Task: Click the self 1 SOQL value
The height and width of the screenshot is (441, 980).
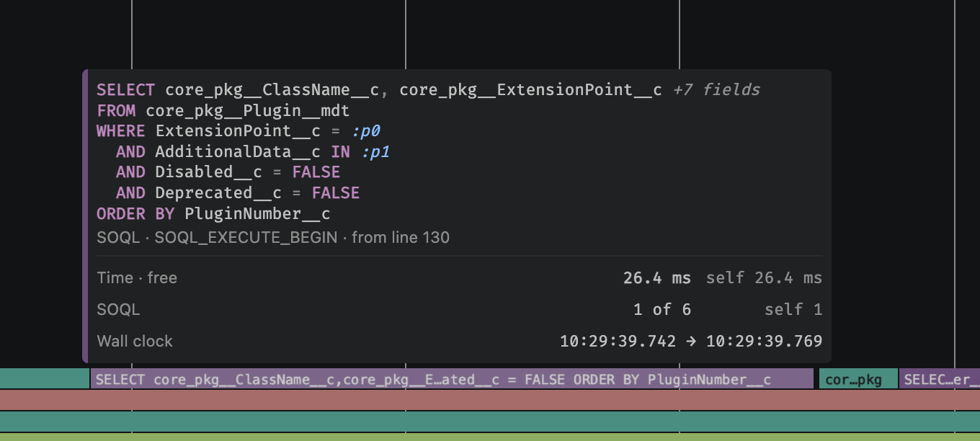Action: coord(793,310)
